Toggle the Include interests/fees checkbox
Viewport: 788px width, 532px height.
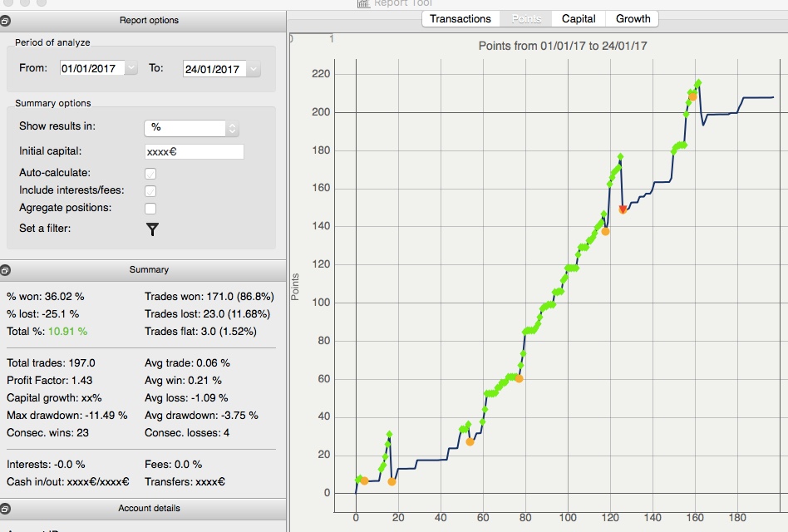point(150,191)
